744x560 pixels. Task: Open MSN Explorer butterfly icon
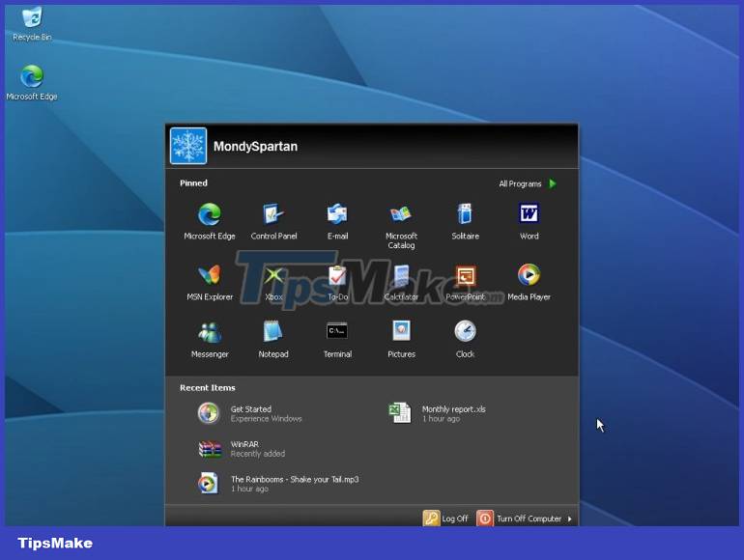click(210, 283)
